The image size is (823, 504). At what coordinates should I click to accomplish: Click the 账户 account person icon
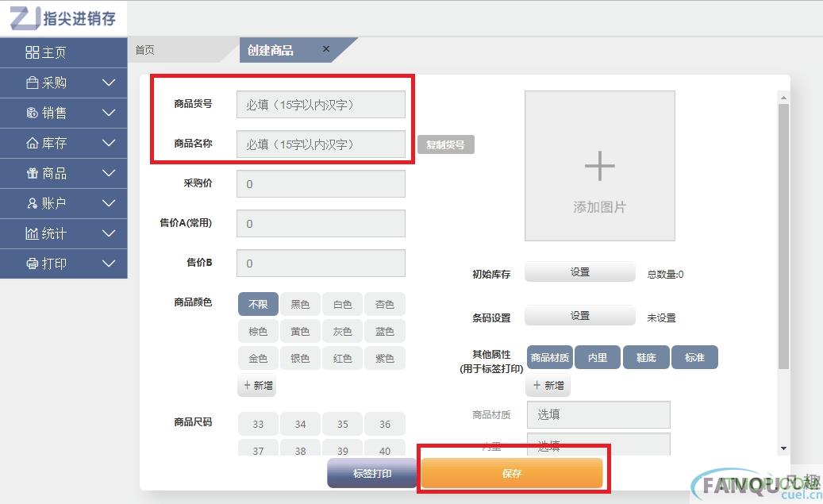(x=33, y=203)
